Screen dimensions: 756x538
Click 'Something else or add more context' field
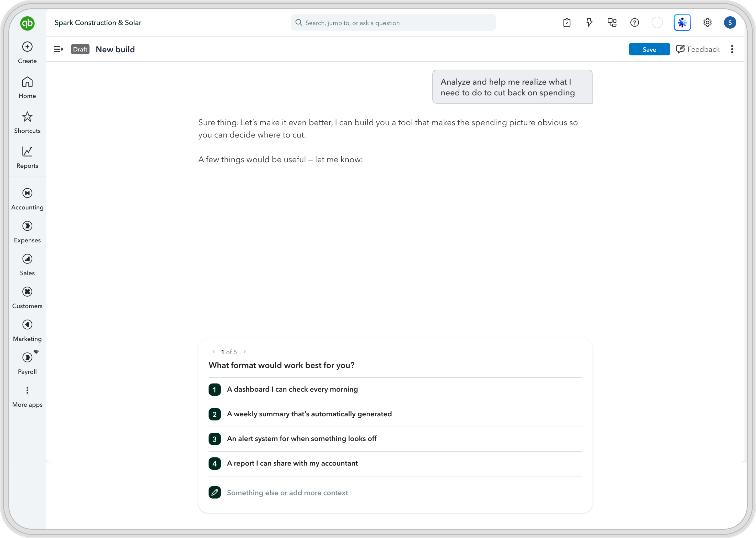[x=395, y=493]
